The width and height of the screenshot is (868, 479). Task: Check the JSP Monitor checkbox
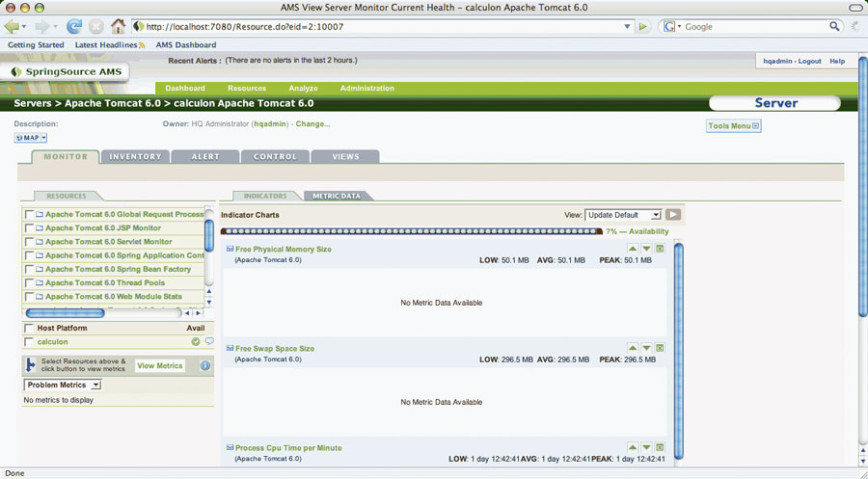(29, 227)
